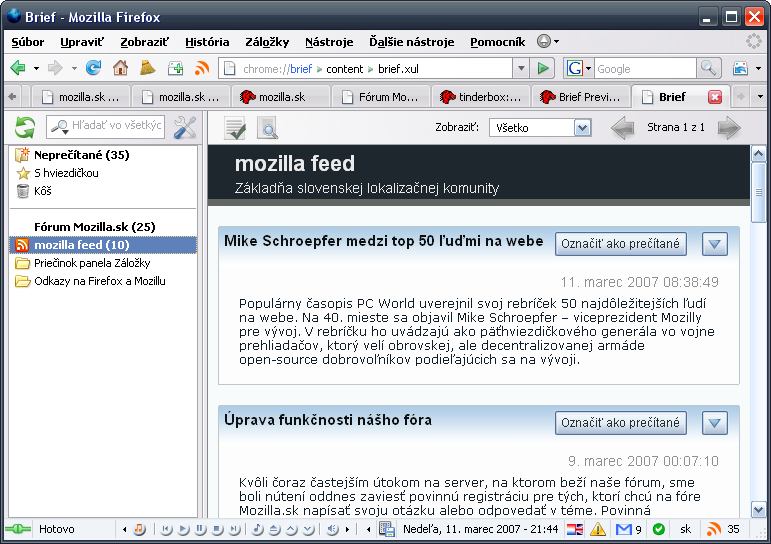771x544 pixels.
Task: Click the pause button in the status bar player
Action: pos(200,529)
